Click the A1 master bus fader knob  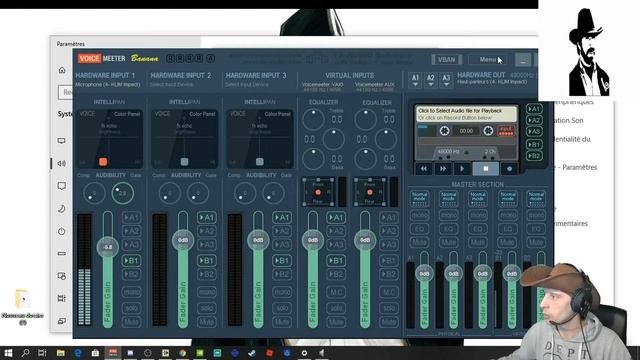(x=424, y=273)
